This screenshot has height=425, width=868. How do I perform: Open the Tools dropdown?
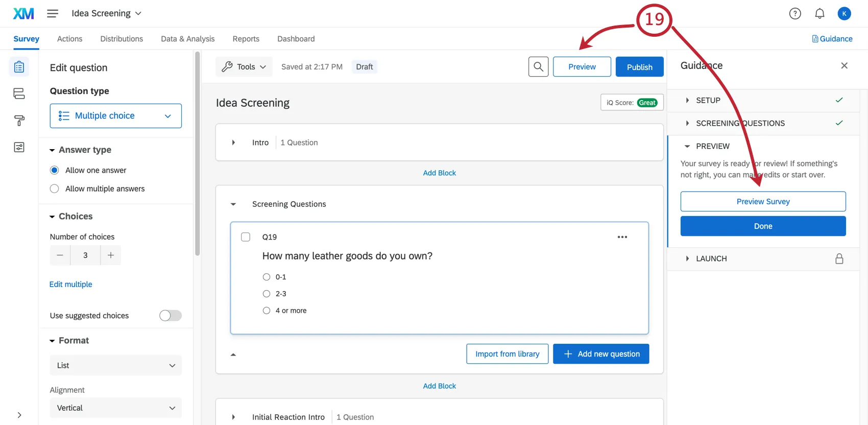coord(244,67)
